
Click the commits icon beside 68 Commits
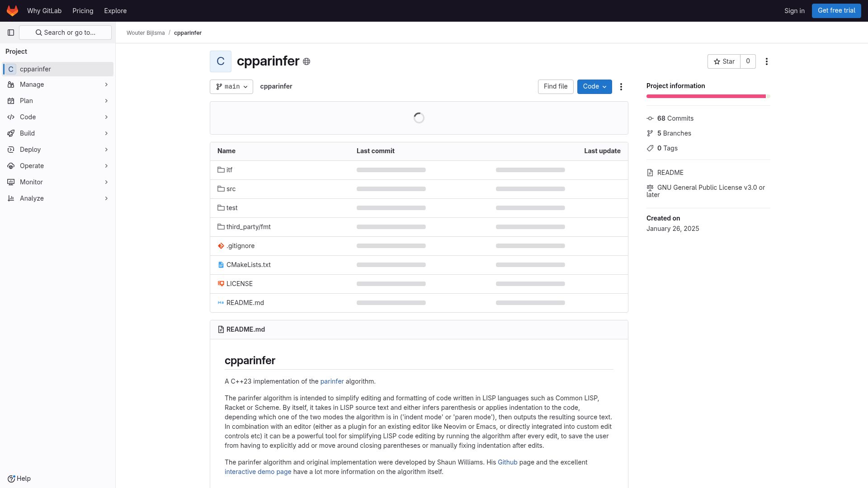click(x=650, y=118)
